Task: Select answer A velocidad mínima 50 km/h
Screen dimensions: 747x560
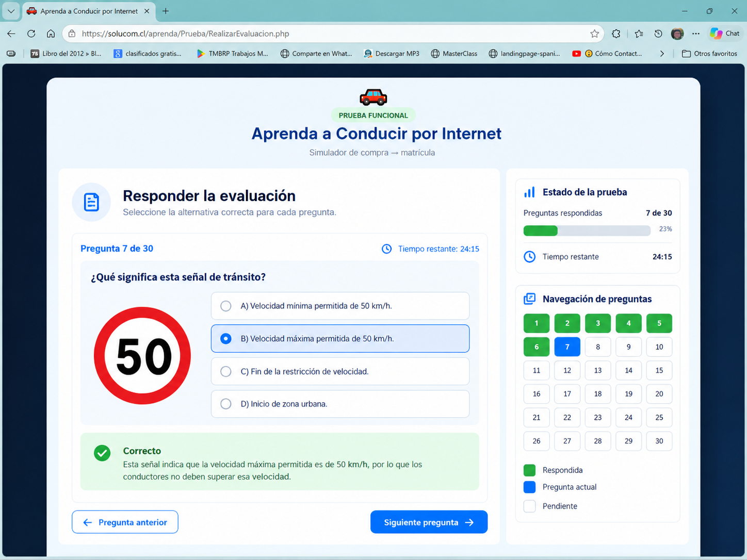Action: click(x=340, y=306)
